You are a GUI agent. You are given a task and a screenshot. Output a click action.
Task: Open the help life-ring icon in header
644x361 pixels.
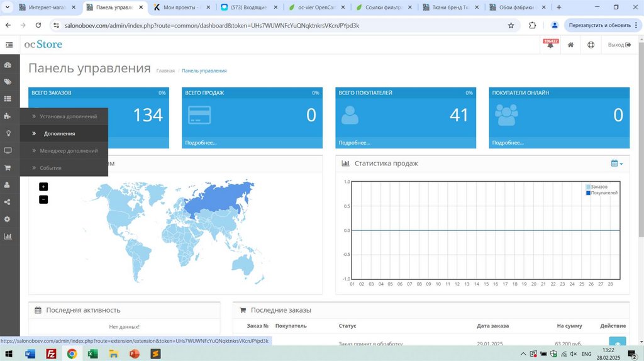[x=591, y=45]
